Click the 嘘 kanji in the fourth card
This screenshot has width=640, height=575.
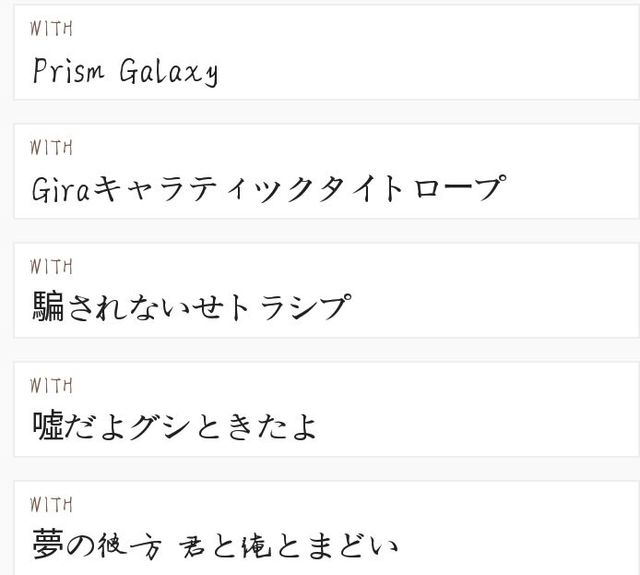point(48,425)
